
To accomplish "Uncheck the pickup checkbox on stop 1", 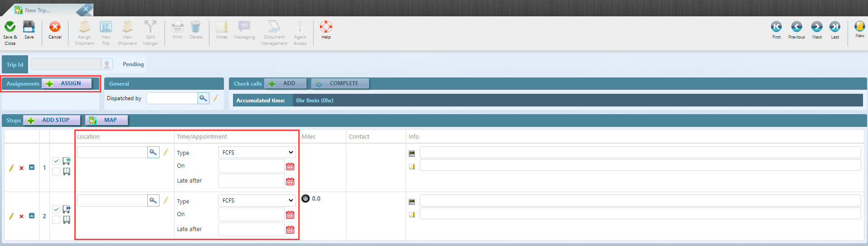I will click(x=56, y=161).
